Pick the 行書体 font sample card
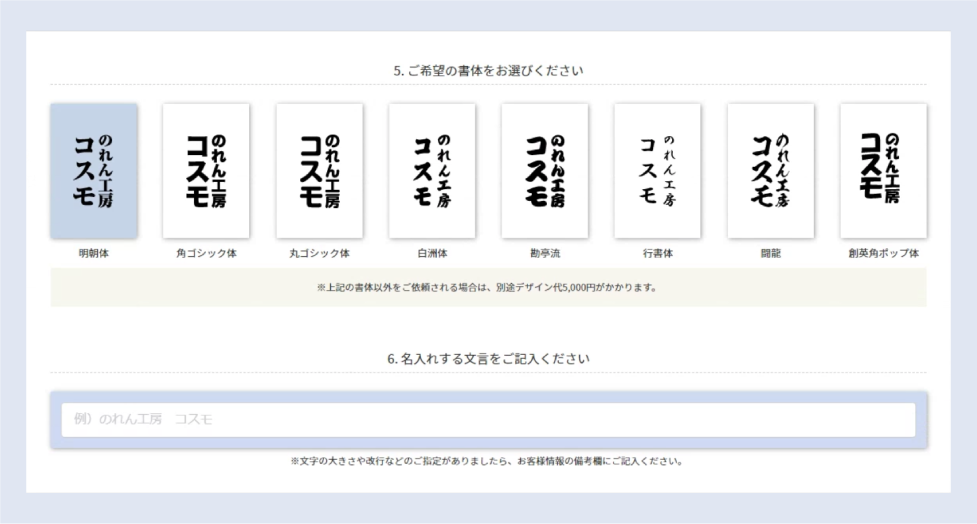 pos(657,171)
